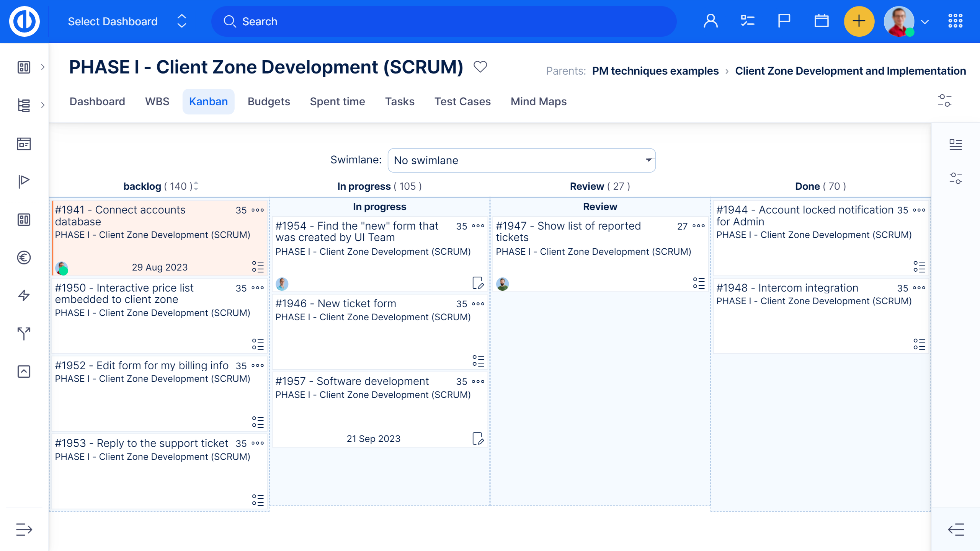Click the flag icon in top bar
This screenshot has height=551, width=980.
point(784,21)
